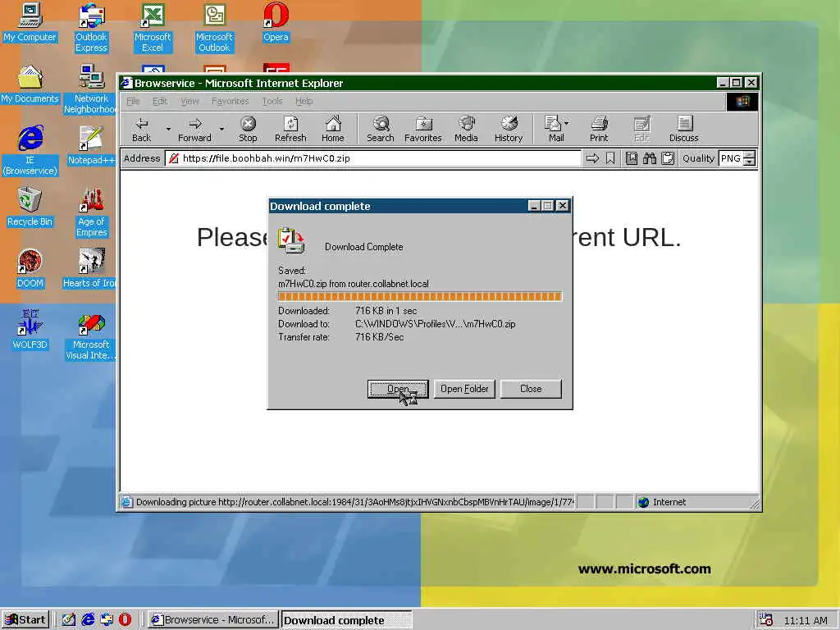Image resolution: width=840 pixels, height=630 pixels.
Task: Click the Windows logo throbber in IE
Action: (742, 102)
